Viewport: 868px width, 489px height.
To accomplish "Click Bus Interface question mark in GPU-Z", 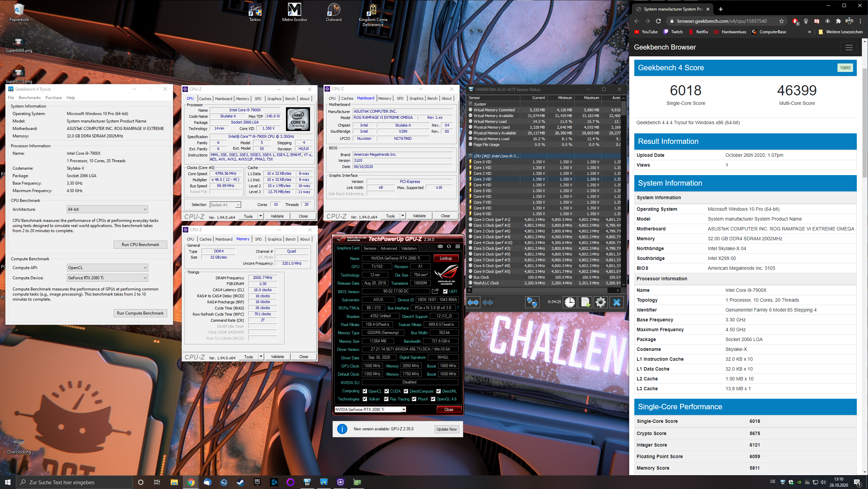I will [458, 308].
